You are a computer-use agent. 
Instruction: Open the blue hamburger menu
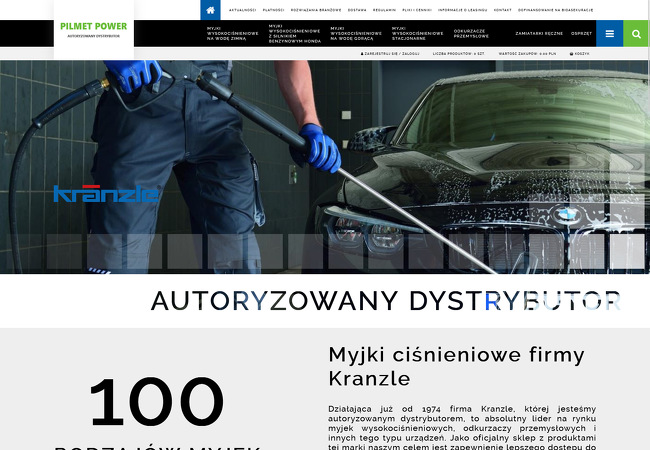pos(609,34)
